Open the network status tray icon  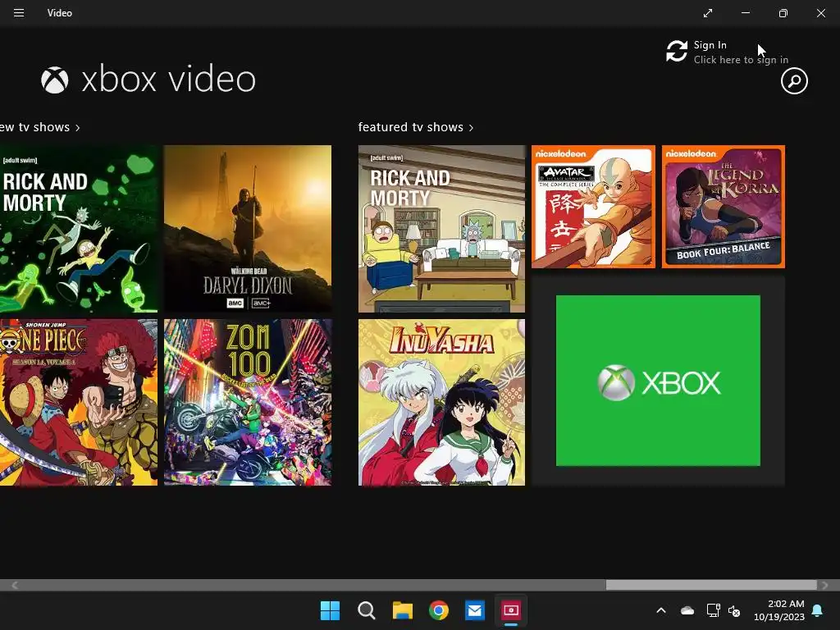[x=713, y=610]
